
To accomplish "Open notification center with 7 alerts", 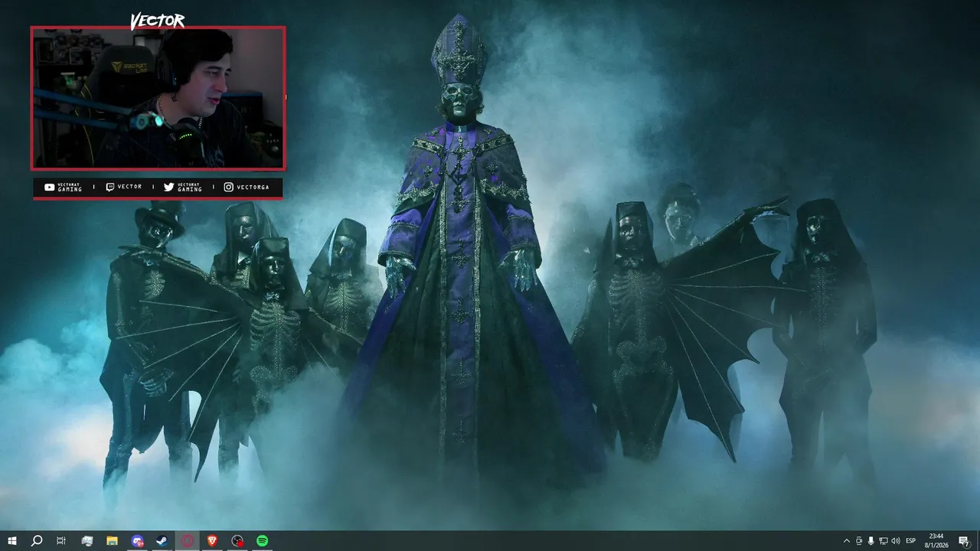I will click(x=964, y=541).
